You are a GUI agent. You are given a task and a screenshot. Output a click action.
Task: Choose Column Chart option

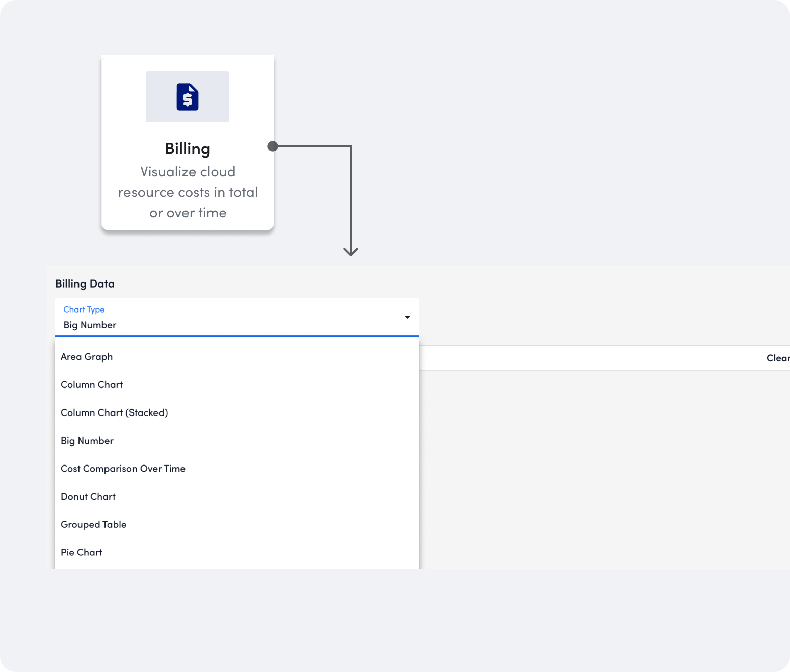(x=237, y=385)
